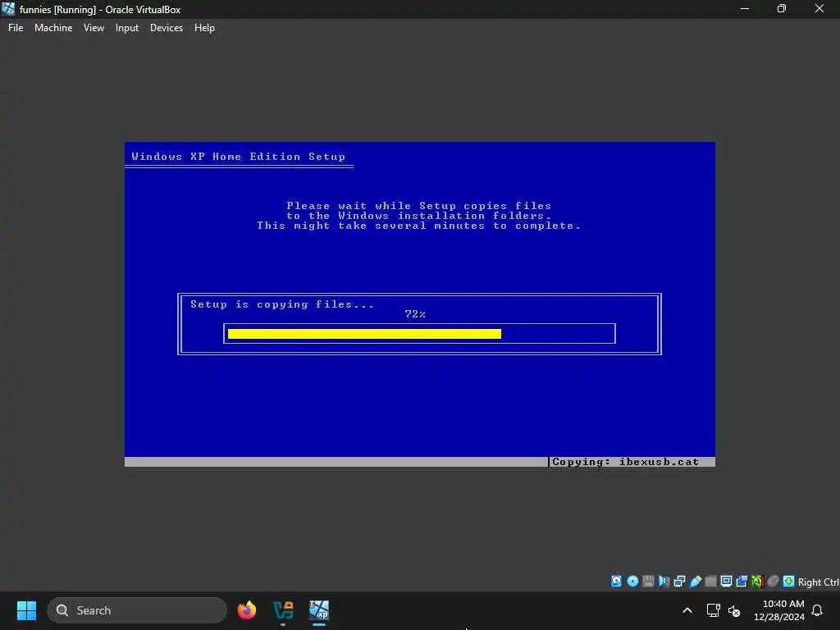
Task: Open the Machine menu
Action: point(53,28)
